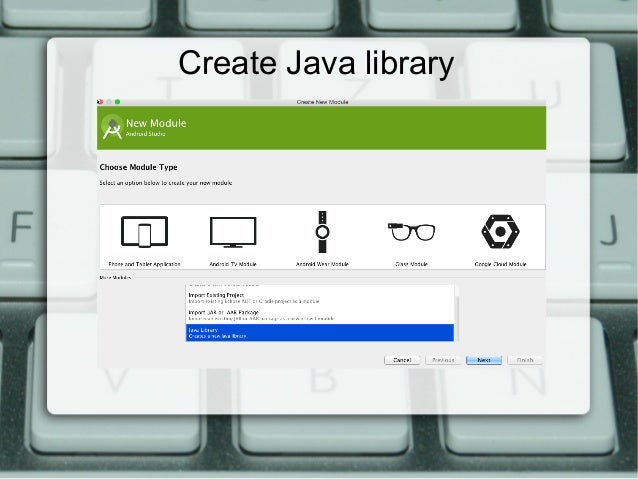This screenshot has width=638, height=479.
Task: Click the Previous button
Action: (443, 360)
